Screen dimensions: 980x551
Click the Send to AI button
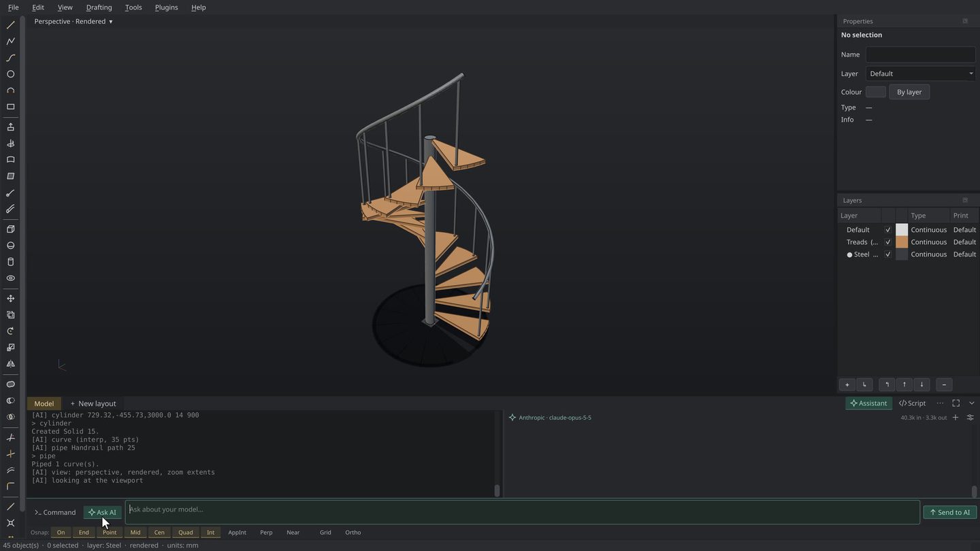tap(950, 512)
